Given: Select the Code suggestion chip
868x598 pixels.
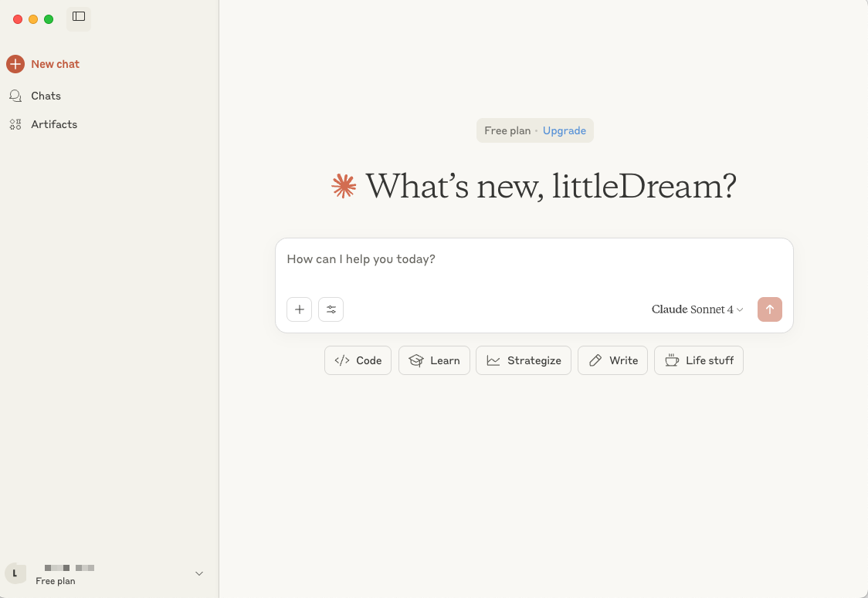Looking at the screenshot, I should click(x=358, y=360).
